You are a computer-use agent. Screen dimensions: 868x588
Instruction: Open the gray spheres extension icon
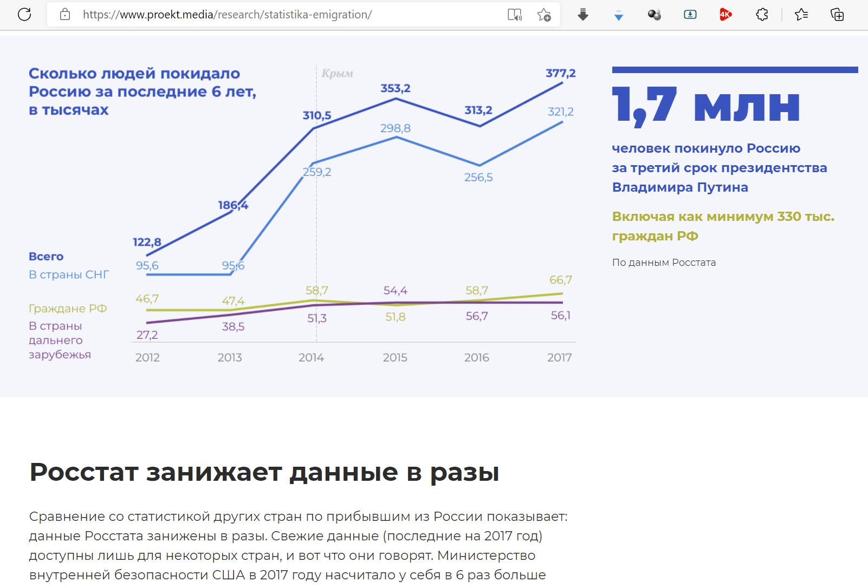coord(655,15)
